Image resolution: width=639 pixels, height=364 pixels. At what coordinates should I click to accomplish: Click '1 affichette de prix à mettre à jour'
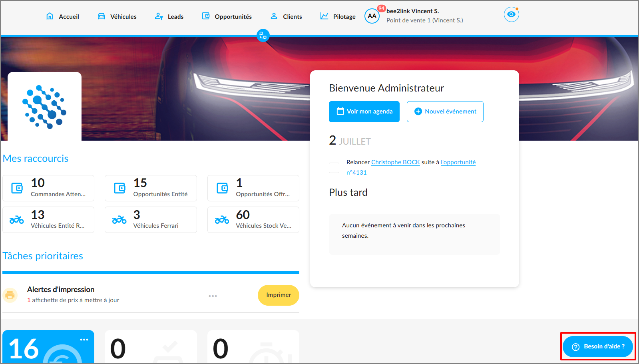[x=73, y=300]
